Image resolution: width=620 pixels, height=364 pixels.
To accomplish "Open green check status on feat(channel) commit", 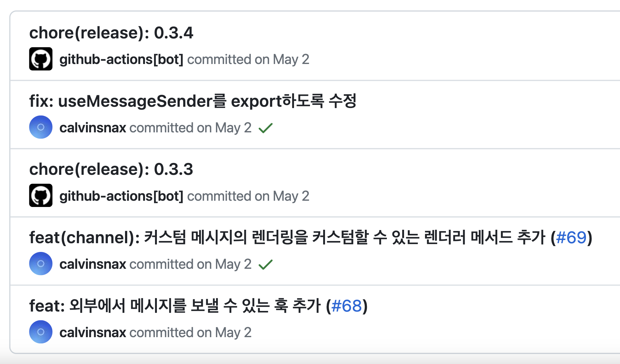I will [266, 264].
